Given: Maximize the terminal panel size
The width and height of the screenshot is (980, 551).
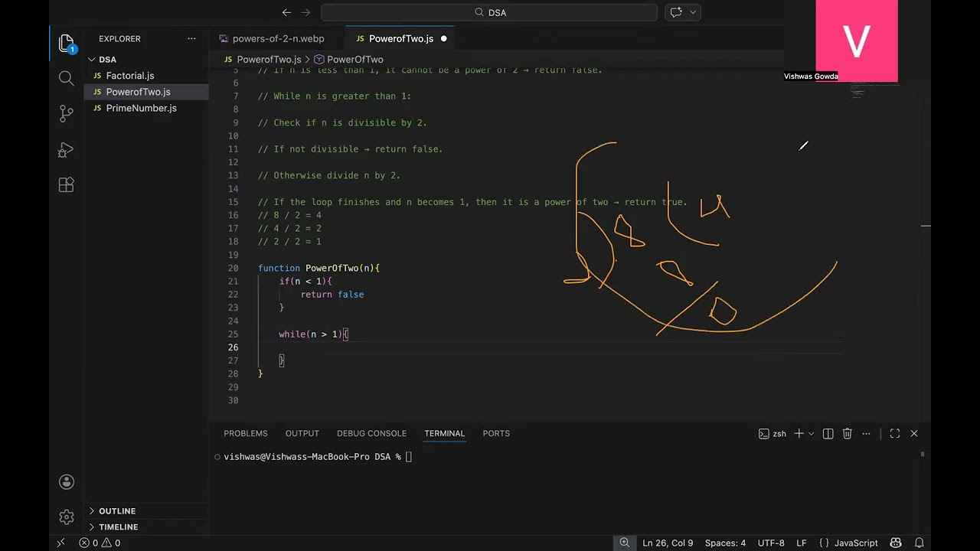Looking at the screenshot, I should 894,433.
